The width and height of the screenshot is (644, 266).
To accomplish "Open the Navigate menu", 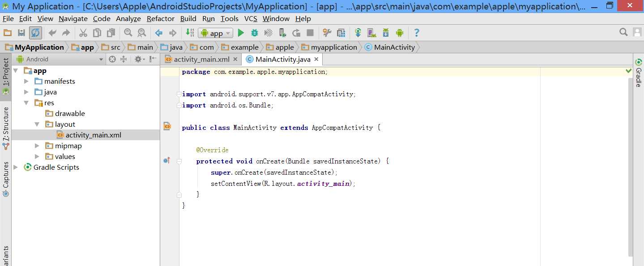I will coord(73,19).
